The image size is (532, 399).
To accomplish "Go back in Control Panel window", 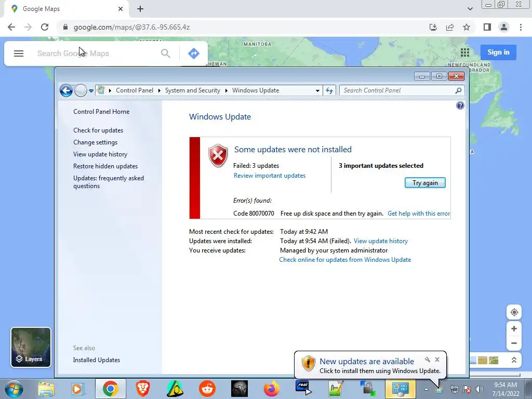I will click(66, 90).
